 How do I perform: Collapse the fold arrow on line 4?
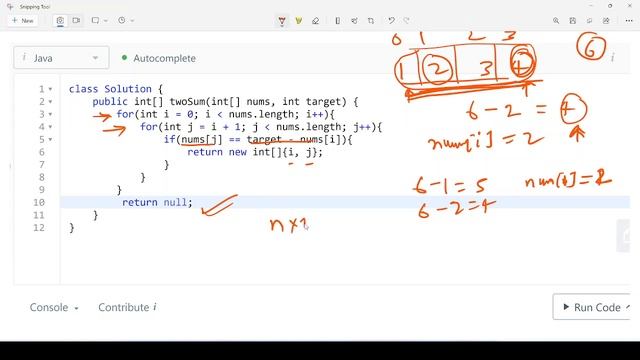(x=50, y=127)
